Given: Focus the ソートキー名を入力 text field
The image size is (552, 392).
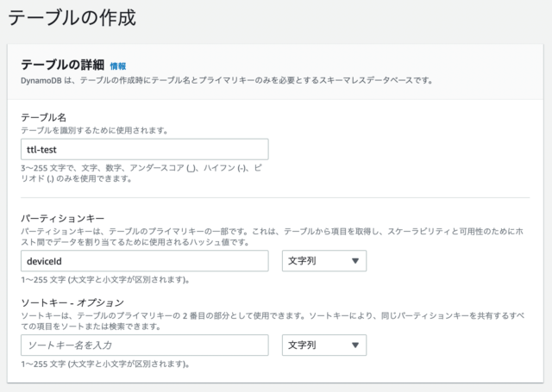Looking at the screenshot, I should [144, 345].
